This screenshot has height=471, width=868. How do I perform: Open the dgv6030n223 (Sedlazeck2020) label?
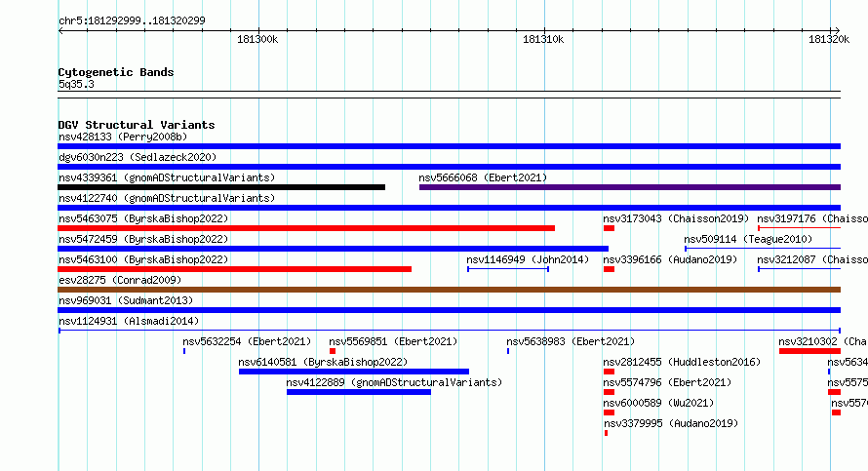(138, 157)
